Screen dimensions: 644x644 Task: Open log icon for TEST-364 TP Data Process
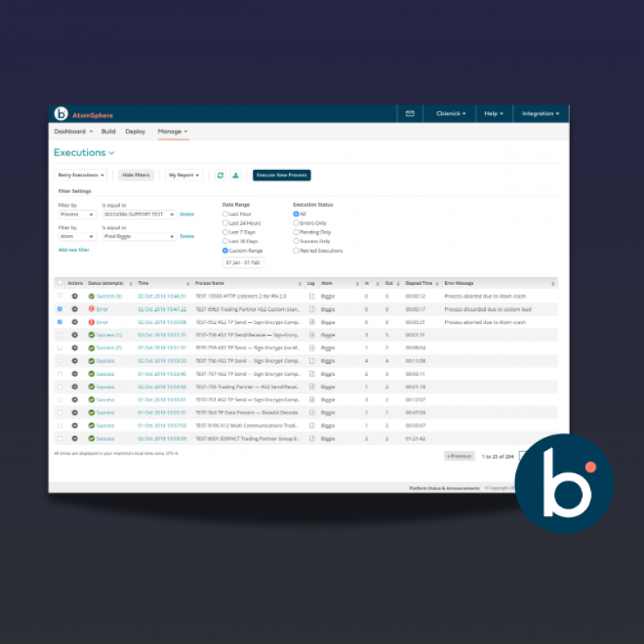[x=312, y=412]
